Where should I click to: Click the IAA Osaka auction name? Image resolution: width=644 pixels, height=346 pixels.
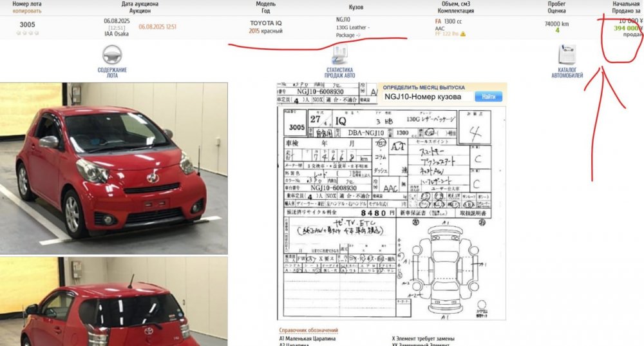pyautogui.click(x=117, y=34)
